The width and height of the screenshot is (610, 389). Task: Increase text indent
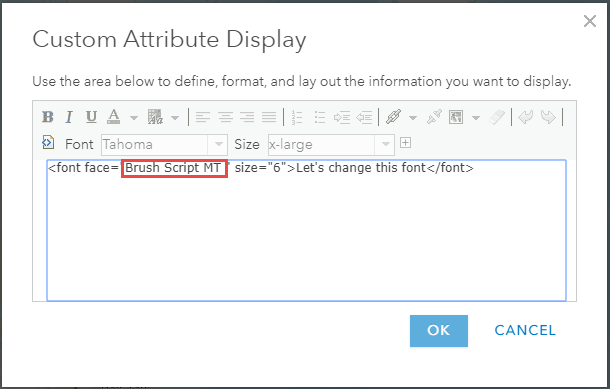point(342,117)
